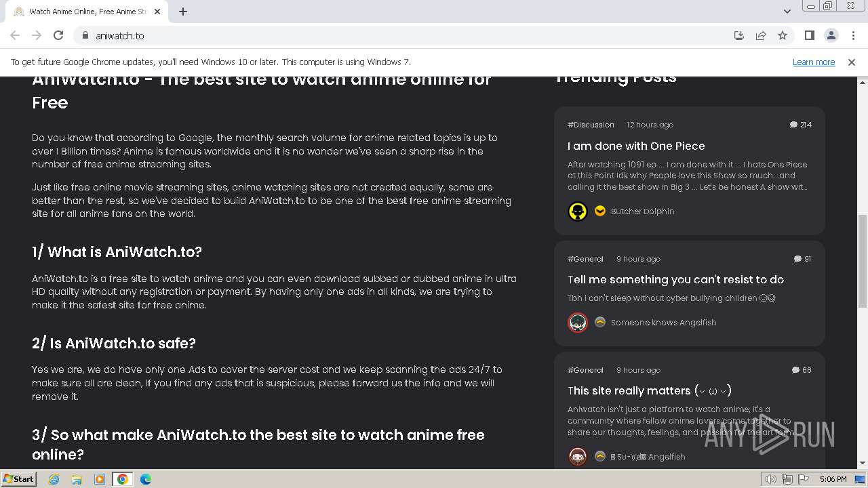Dismiss the Chrome update notification bar
The height and width of the screenshot is (488, 868).
852,62
